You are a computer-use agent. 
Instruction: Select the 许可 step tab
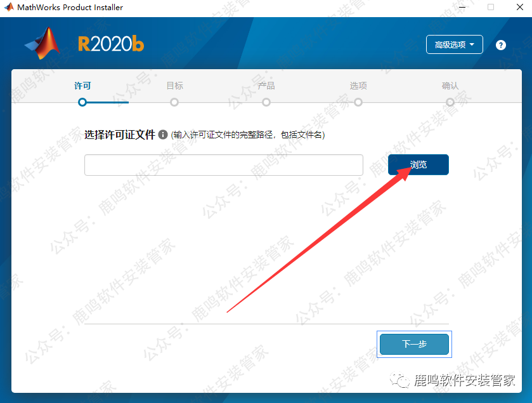(82, 86)
